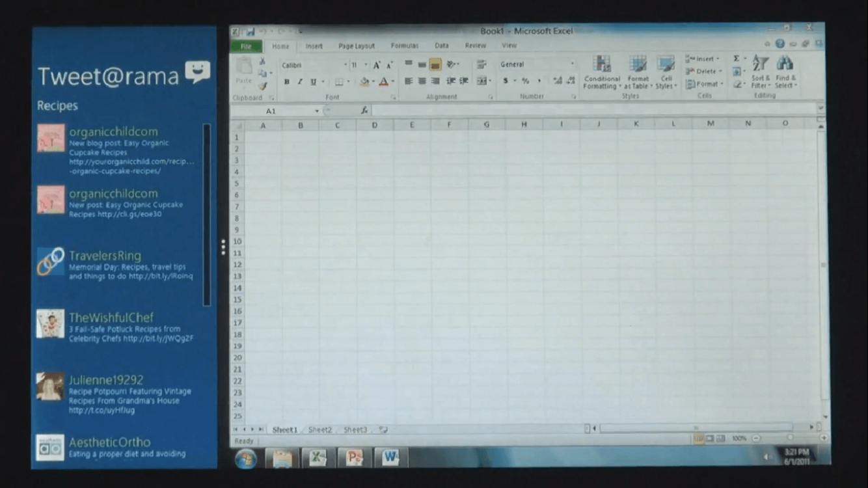The width and height of the screenshot is (868, 488).
Task: Toggle Bold formatting
Action: click(286, 82)
